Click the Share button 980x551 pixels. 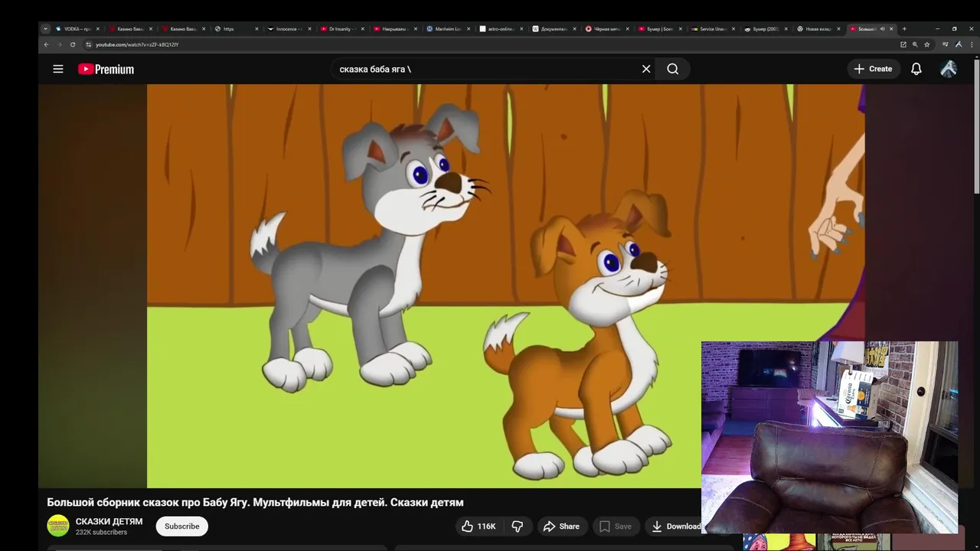pyautogui.click(x=561, y=527)
